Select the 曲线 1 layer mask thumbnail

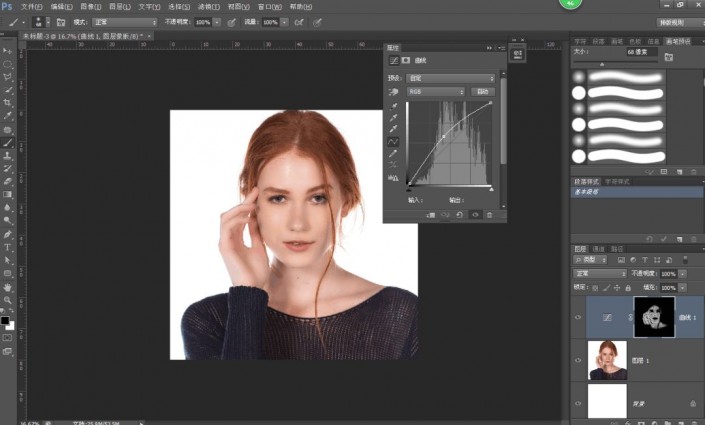(x=654, y=316)
